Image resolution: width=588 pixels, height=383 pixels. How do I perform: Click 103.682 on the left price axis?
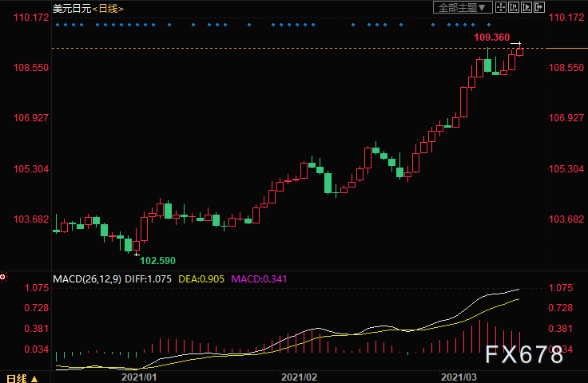pyautogui.click(x=31, y=219)
